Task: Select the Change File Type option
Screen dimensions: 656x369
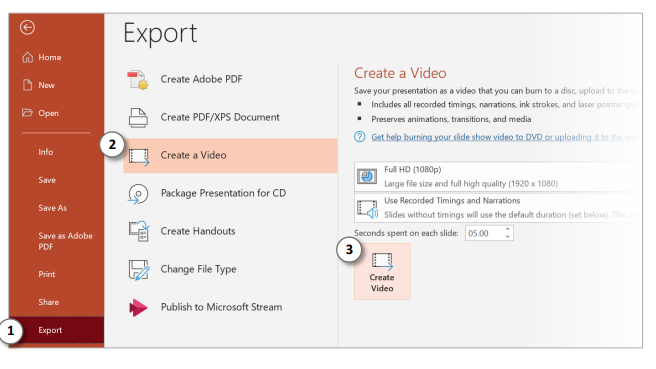Action: pyautogui.click(x=230, y=269)
